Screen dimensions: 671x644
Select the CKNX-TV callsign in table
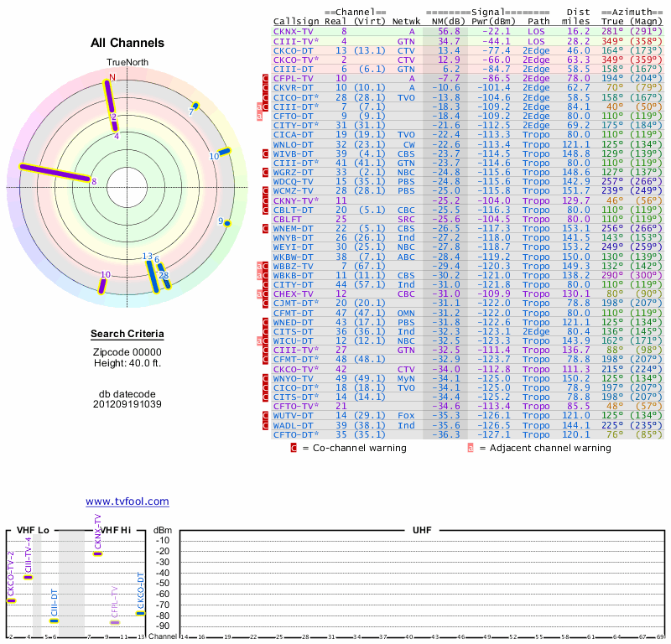294,31
